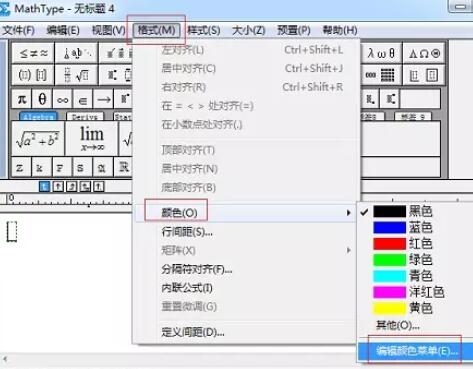
Task: Open the fraction and radical templates palette
Action: (77, 75)
